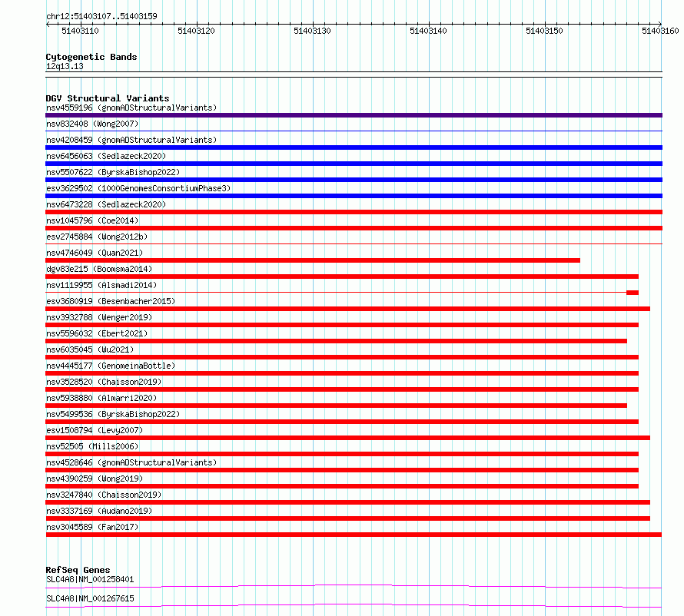
Task: Open variant esv3629502 (1000GenomesConsortiumPhase3)
Action: 138,188
